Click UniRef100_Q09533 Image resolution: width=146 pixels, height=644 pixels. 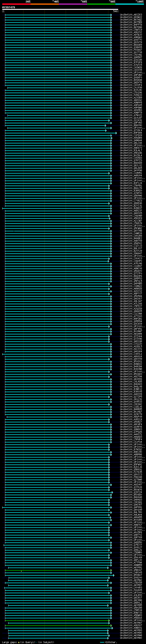[131, 401]
